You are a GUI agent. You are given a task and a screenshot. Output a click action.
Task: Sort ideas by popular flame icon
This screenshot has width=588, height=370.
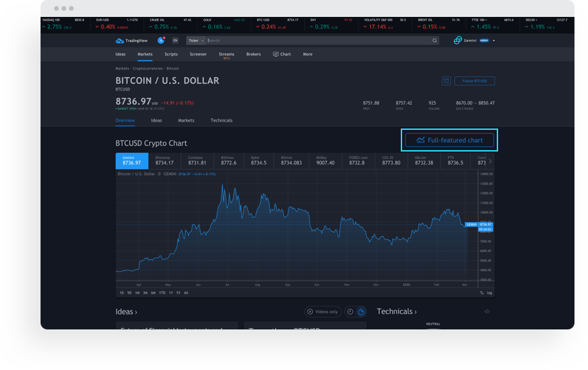(361, 311)
